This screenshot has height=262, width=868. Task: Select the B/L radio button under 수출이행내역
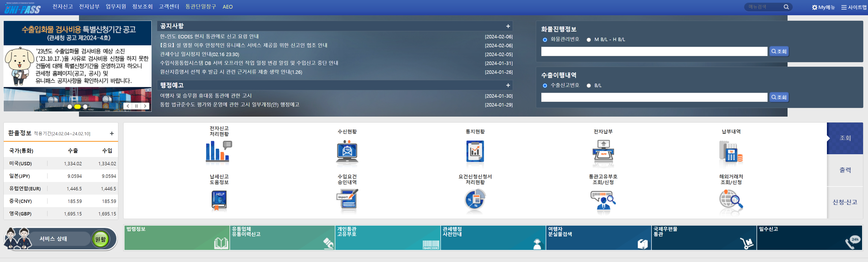pos(589,86)
